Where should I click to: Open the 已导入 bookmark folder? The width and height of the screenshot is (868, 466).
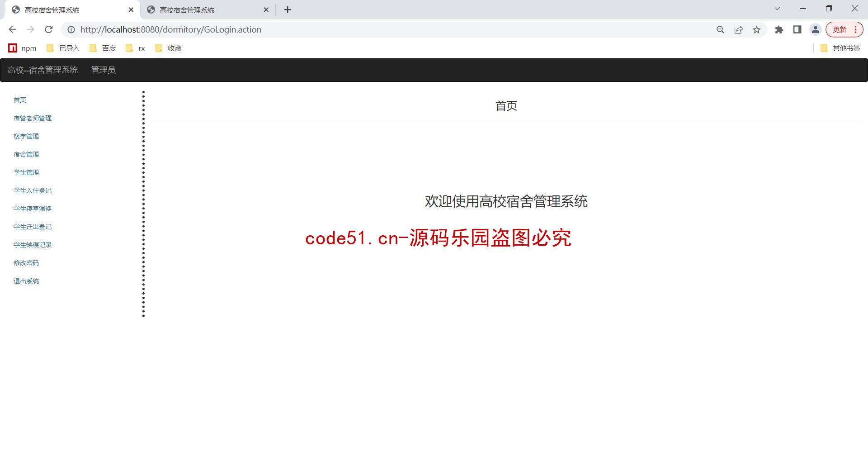click(63, 48)
